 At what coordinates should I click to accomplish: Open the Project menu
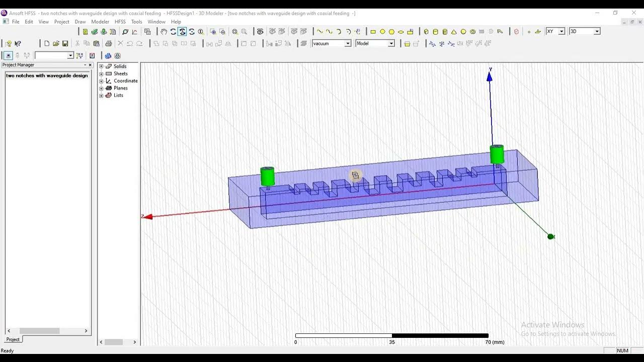click(x=62, y=22)
